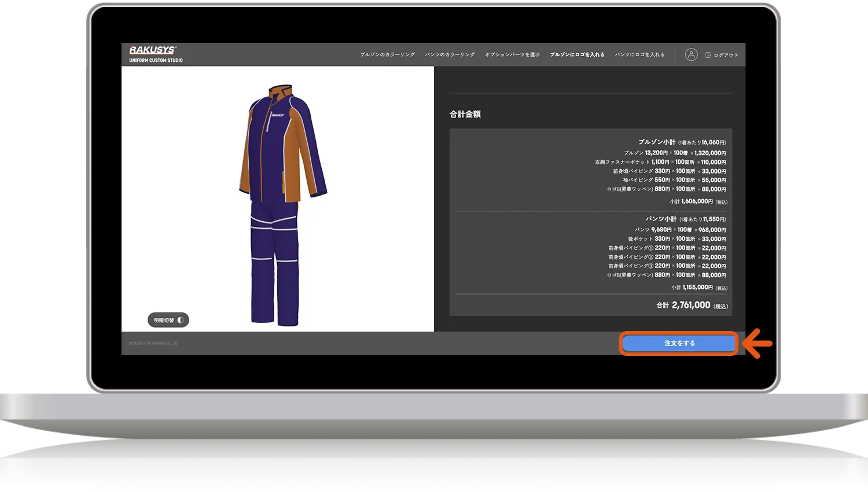The width and height of the screenshot is (868, 492).
Task: Go to パンツのカラーリング in the navigation
Action: point(450,55)
